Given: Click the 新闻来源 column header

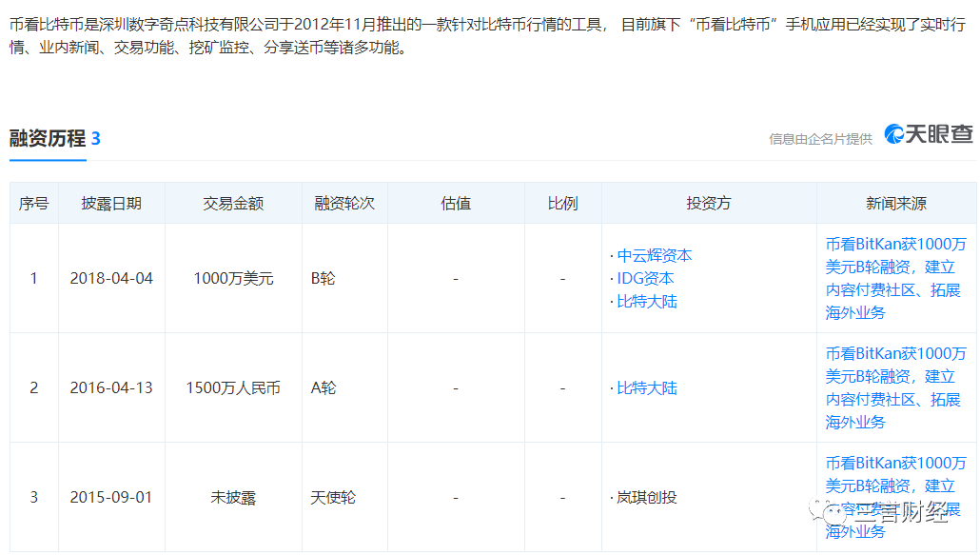Looking at the screenshot, I should (896, 203).
